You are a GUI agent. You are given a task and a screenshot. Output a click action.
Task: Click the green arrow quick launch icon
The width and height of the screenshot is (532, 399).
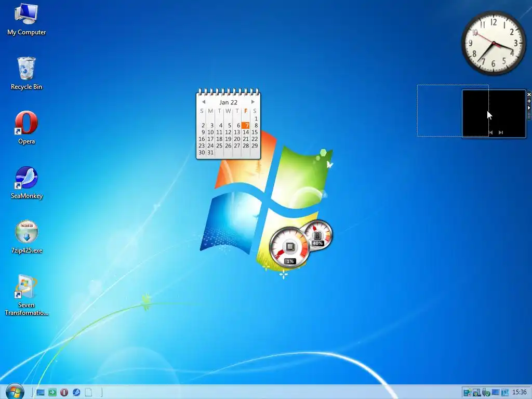[x=52, y=393]
